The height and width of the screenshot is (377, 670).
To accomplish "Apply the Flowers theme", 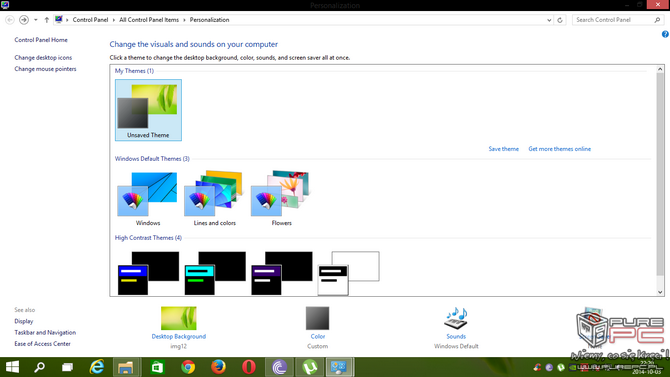I will [281, 198].
